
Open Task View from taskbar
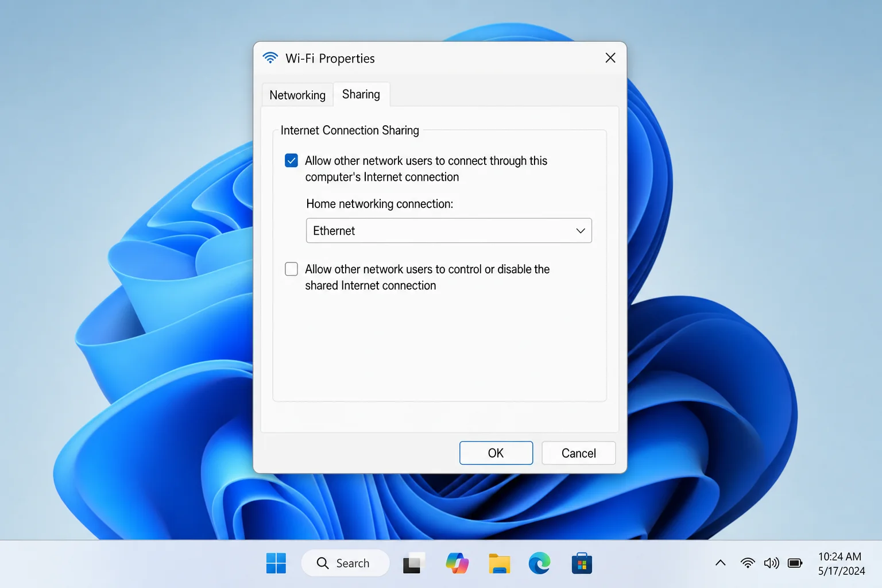413,563
